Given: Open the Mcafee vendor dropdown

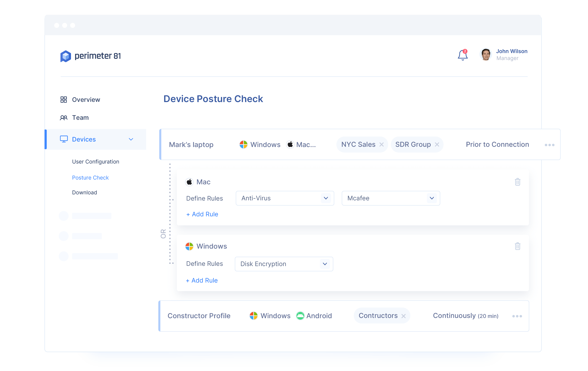Looking at the screenshot, I should (431, 198).
